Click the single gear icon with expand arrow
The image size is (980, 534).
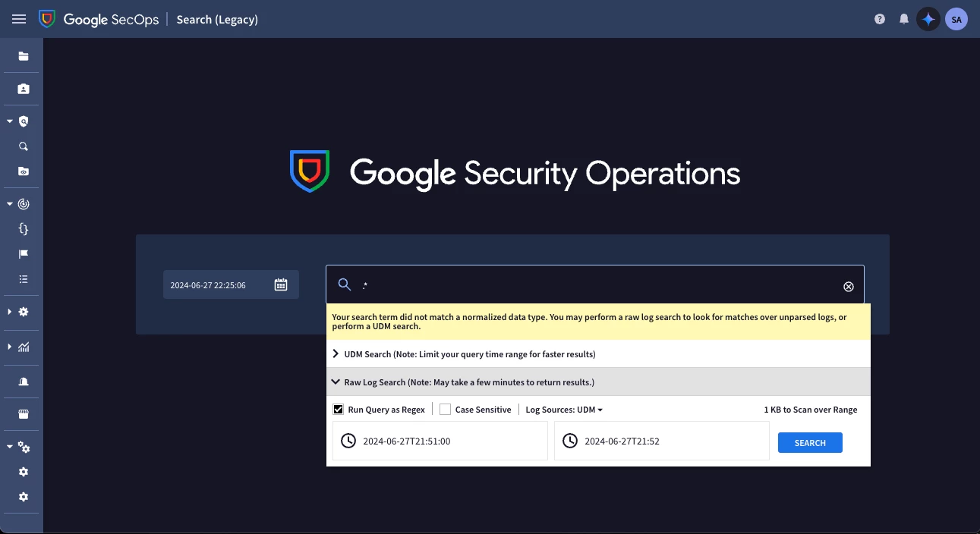tap(24, 312)
